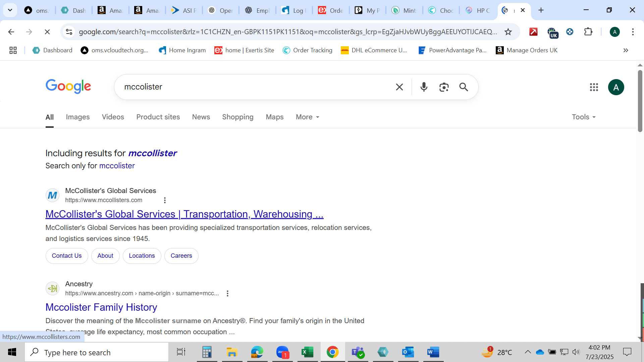Image resolution: width=644 pixels, height=362 pixels.
Task: Click the Windows taskbar search box
Action: (97, 352)
